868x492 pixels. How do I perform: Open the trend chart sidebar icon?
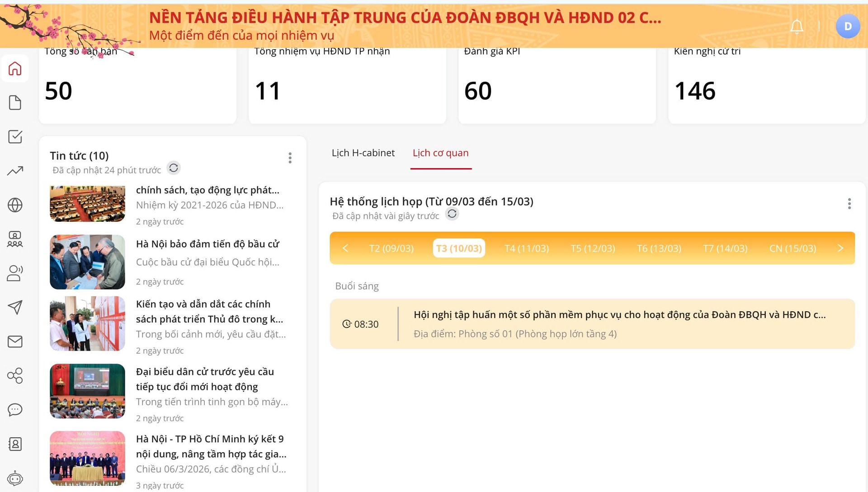(15, 171)
